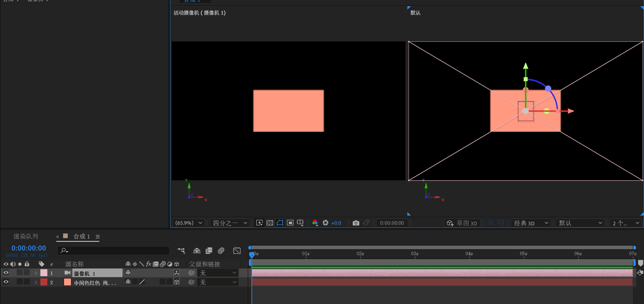Toggle the transparency grid checkerboard icon

270,223
